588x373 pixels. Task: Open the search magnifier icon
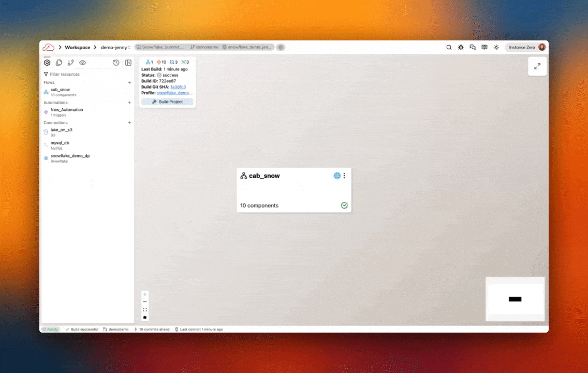449,47
